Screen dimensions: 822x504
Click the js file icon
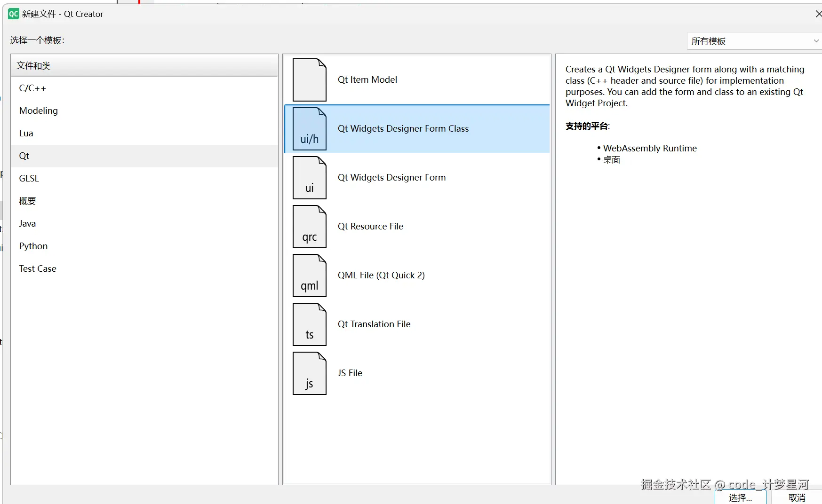pyautogui.click(x=309, y=373)
